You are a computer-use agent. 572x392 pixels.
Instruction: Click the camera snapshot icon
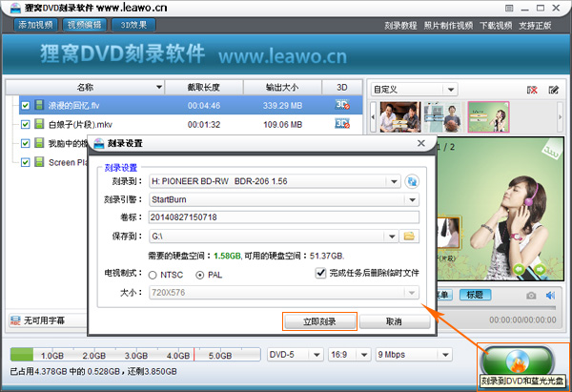point(531,296)
